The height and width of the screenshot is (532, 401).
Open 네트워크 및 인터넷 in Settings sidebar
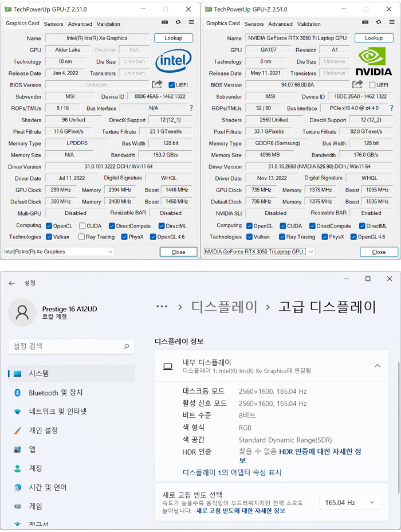57,412
